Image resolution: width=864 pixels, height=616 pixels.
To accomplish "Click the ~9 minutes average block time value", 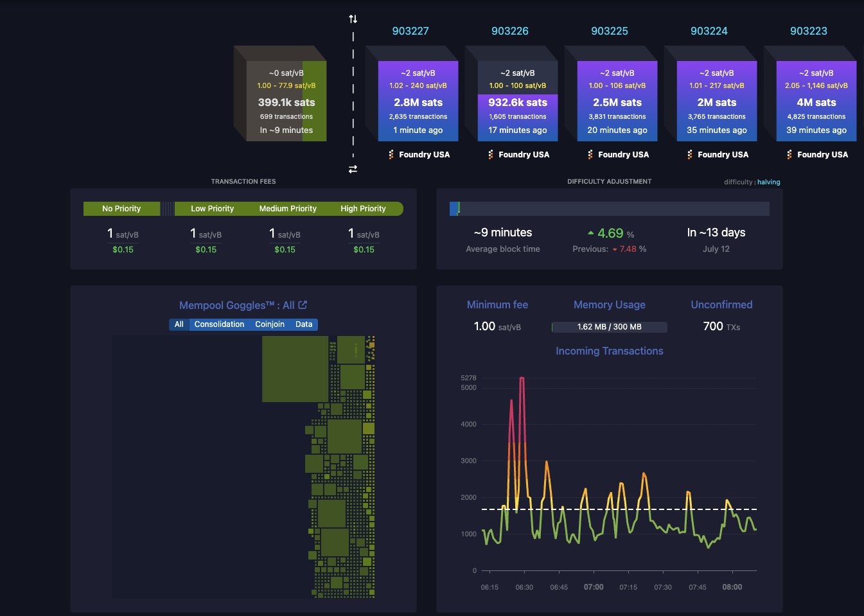I will pos(503,233).
